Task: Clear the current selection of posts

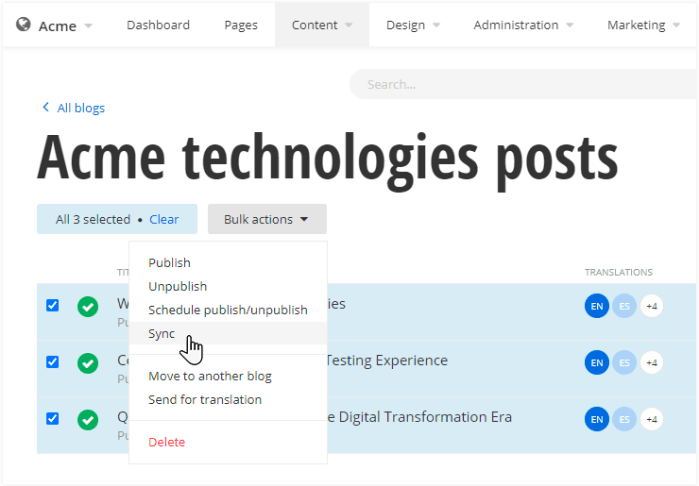Action: 164,219
